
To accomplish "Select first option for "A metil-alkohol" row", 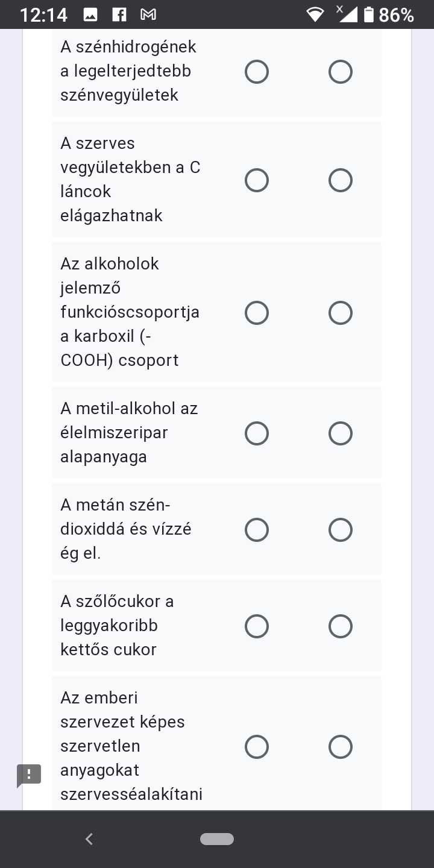I will (257, 433).
